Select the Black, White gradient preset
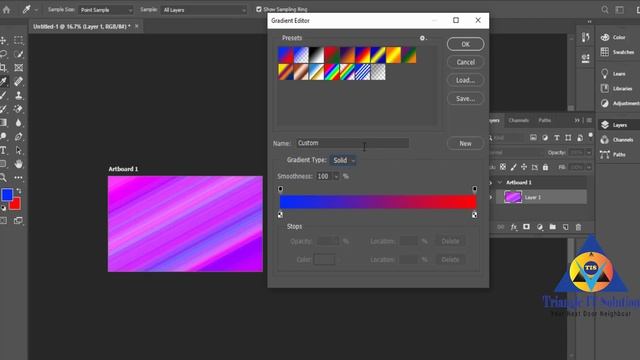Viewport: 640px width, 360px height. pyautogui.click(x=316, y=55)
